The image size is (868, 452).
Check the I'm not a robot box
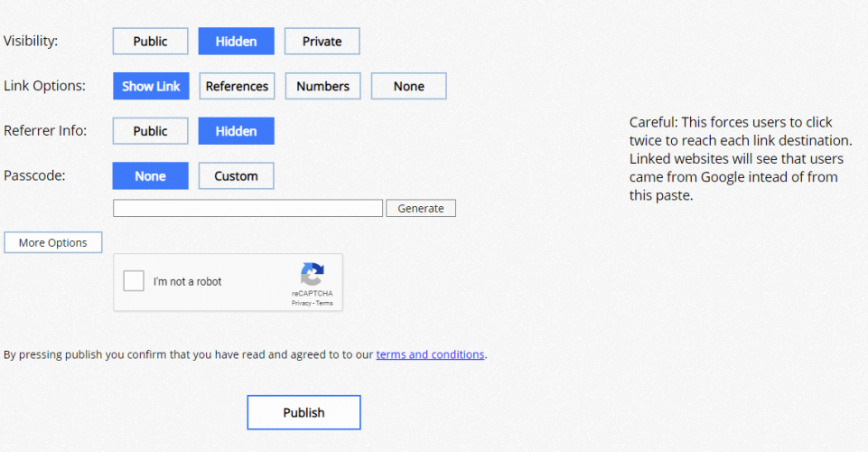click(134, 281)
